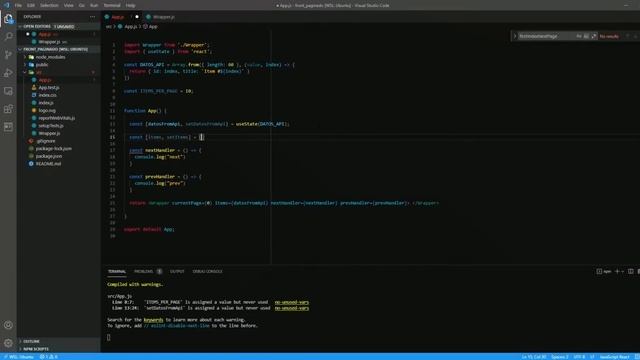Open the Edit menu
The image size is (640, 360).
pyautogui.click(x=31, y=5)
